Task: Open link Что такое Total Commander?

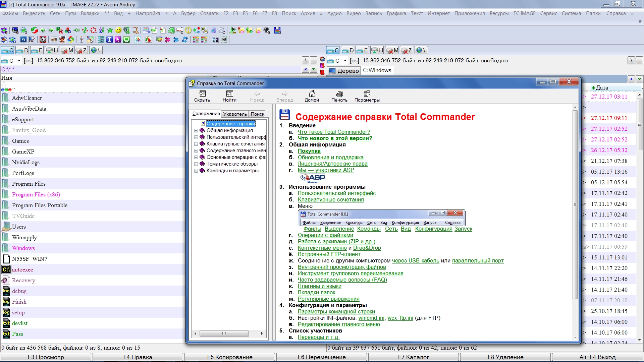Action: [334, 132]
